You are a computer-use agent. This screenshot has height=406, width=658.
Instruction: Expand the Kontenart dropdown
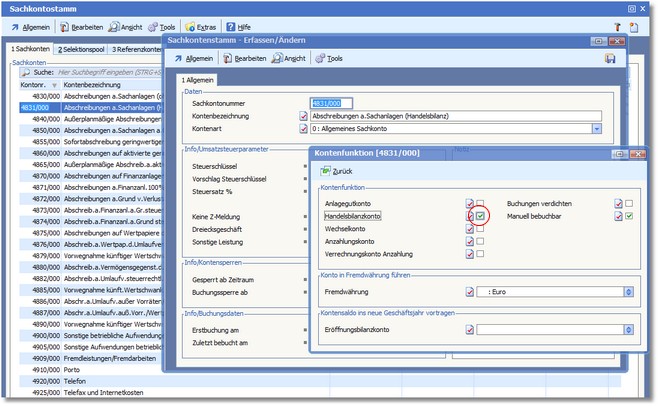coord(596,128)
